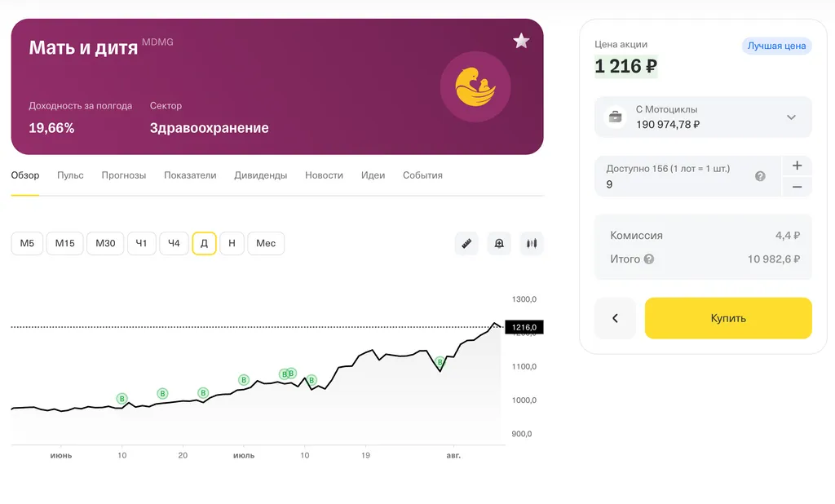The height and width of the screenshot is (504, 835).
Task: Switch chart to the Ч1 timeframe
Action: tap(142, 243)
